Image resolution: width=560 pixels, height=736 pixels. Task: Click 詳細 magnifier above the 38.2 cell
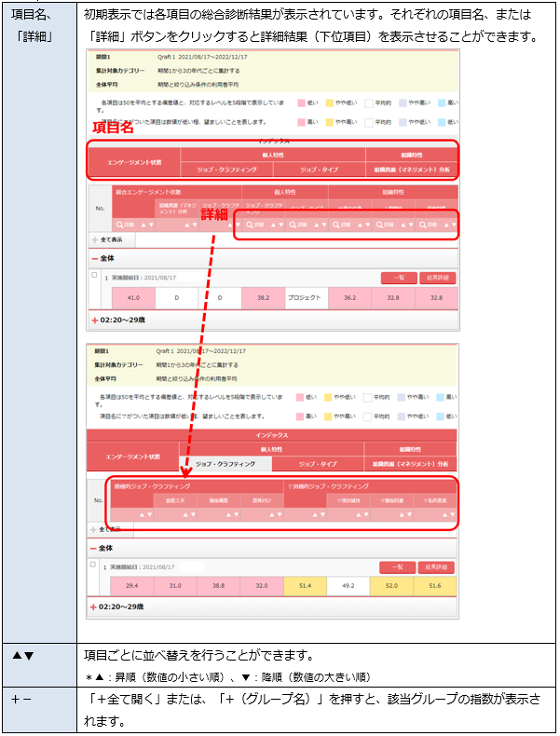[255, 225]
